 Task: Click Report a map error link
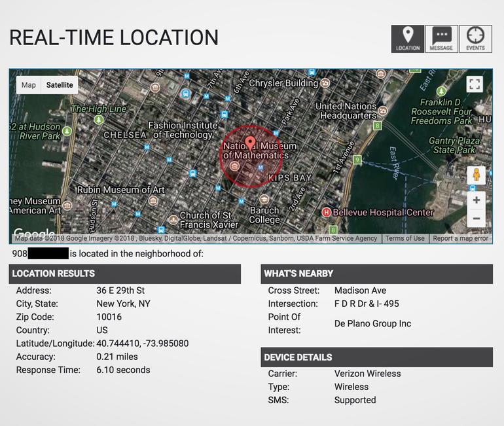click(460, 238)
